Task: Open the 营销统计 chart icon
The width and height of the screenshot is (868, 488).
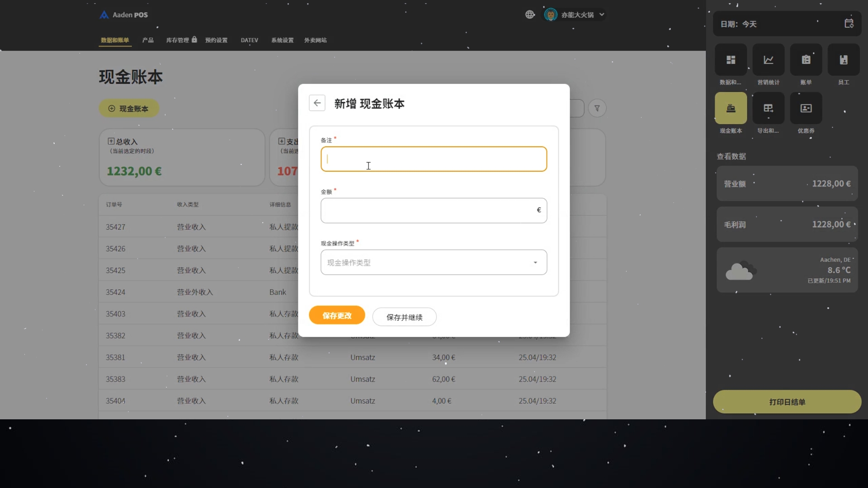Action: 768,60
